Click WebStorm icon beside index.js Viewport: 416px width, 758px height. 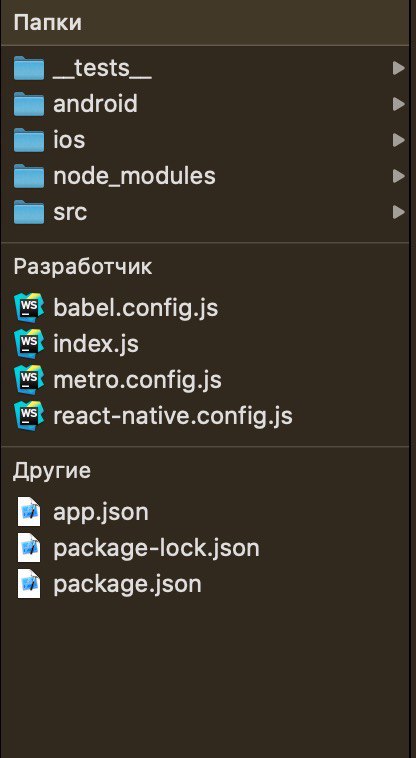click(x=29, y=343)
